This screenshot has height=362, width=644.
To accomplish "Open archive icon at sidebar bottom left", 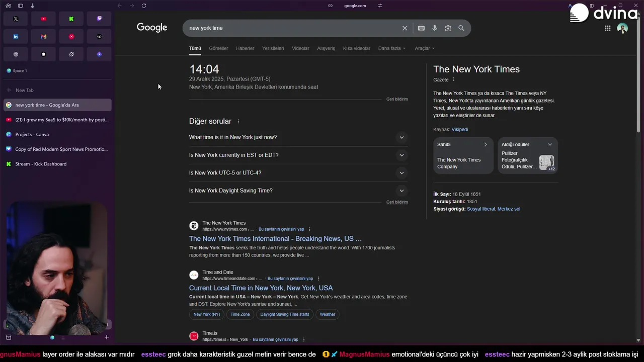I will tap(8, 337).
